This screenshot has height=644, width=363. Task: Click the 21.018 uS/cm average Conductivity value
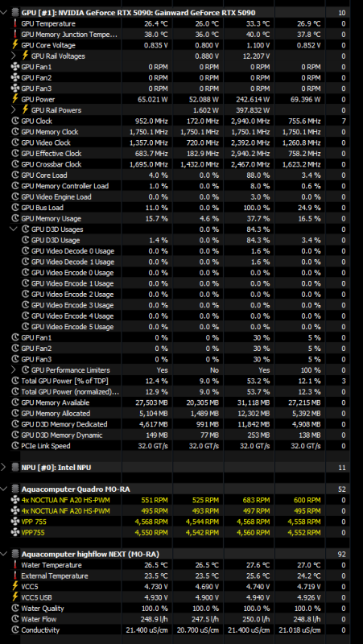[300, 630]
